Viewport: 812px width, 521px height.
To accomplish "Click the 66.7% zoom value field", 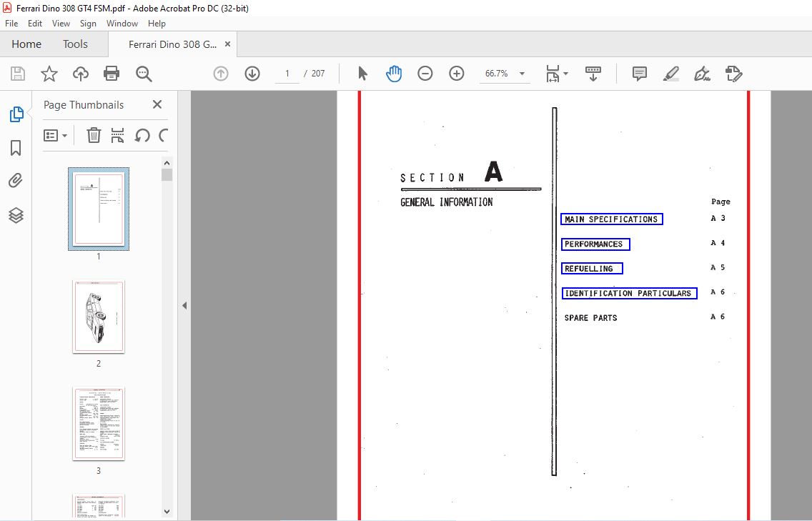I will click(496, 74).
